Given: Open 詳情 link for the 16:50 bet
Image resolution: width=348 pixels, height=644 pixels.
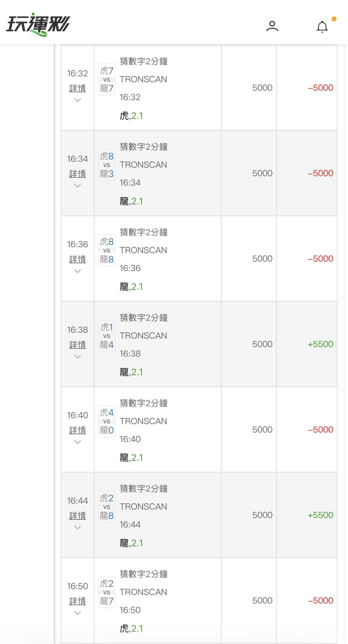Looking at the screenshot, I should pyautogui.click(x=77, y=601).
